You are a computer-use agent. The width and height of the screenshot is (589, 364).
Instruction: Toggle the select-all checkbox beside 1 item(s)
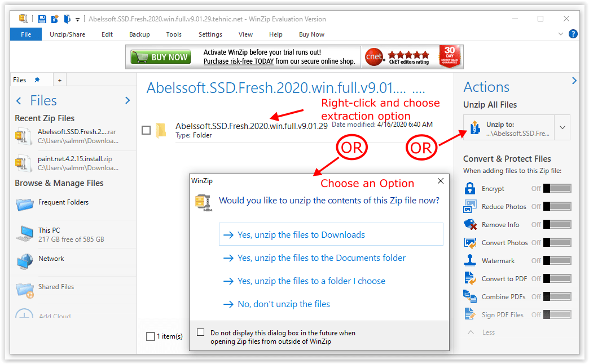(x=151, y=336)
